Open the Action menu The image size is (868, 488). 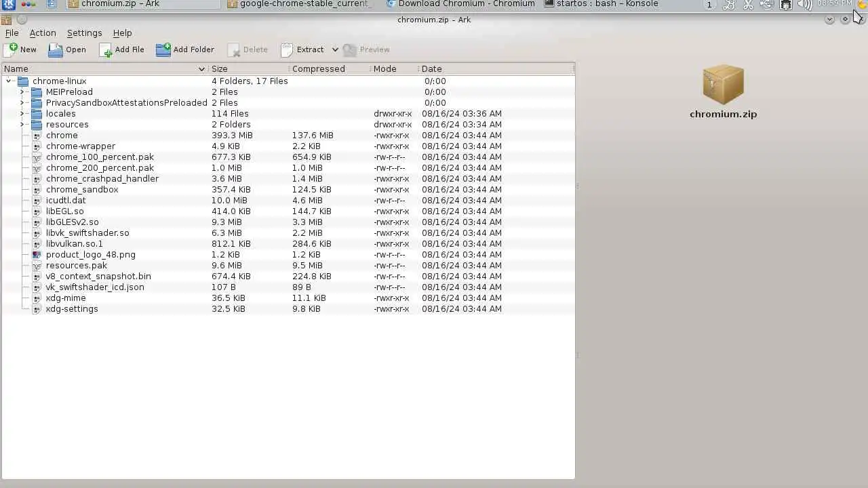point(43,33)
